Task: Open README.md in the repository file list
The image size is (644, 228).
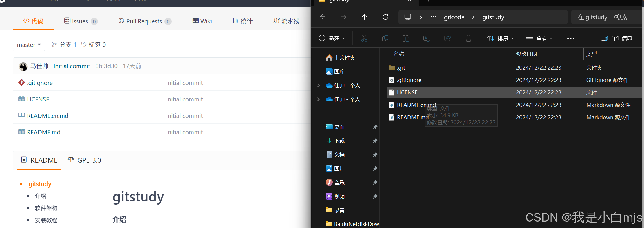Action: pyautogui.click(x=43, y=132)
